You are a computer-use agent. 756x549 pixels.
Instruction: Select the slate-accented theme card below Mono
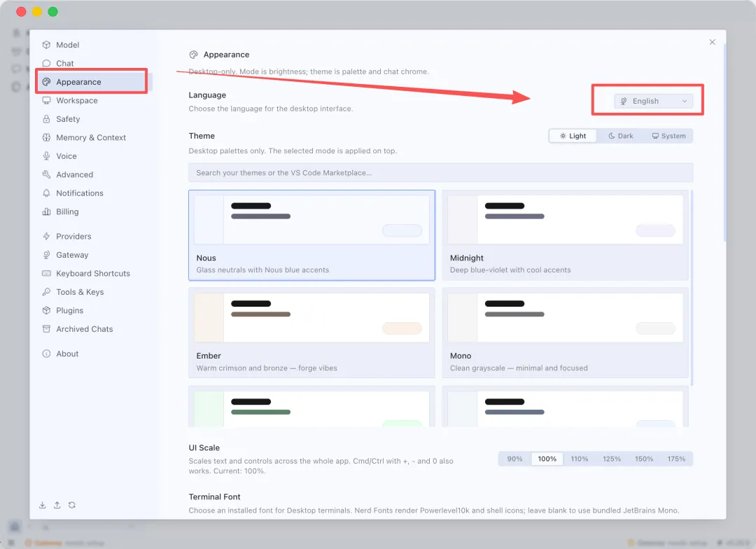coord(565,406)
